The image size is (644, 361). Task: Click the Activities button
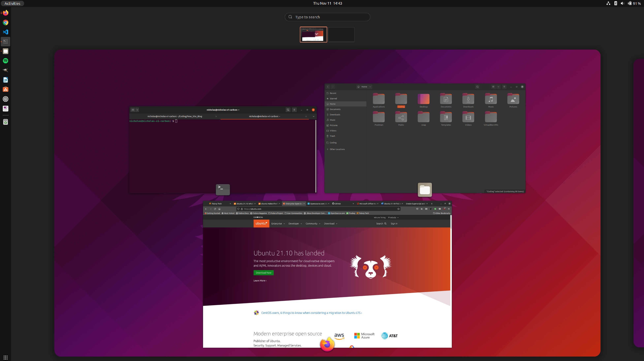(x=12, y=3)
